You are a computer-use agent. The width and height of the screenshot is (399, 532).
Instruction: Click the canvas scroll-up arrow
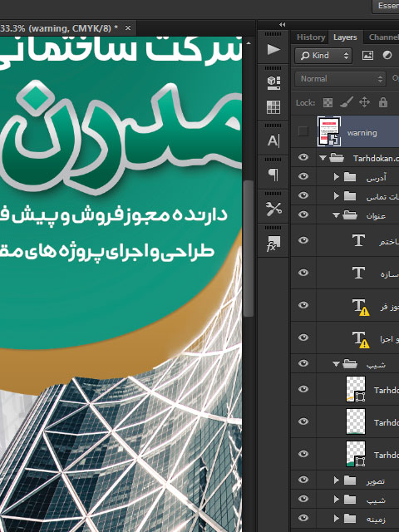pos(249,43)
